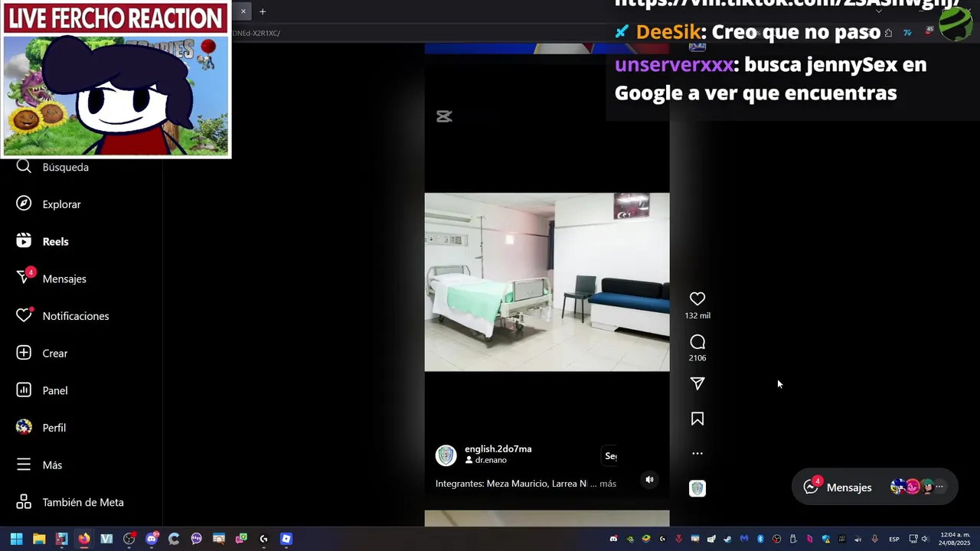Switch to Firefox in the taskbar
Screen dimensions: 980x551
click(x=84, y=539)
